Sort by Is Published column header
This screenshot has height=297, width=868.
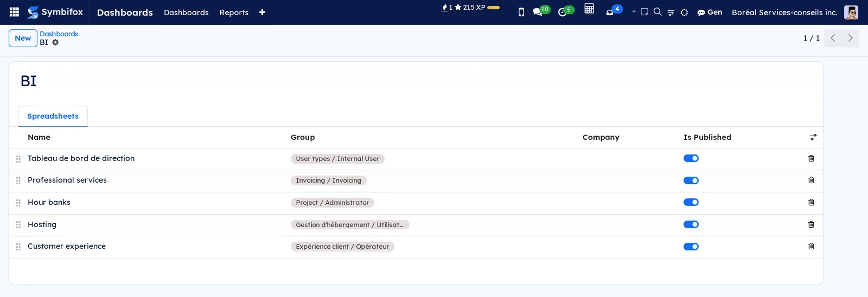point(707,137)
